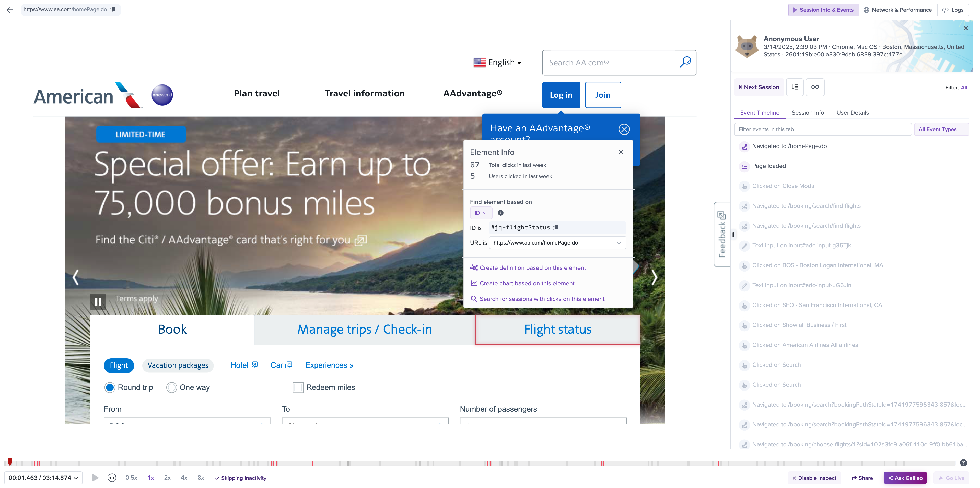Go to the Next Session
Image resolution: width=980 pixels, height=488 pixels.
coord(759,87)
